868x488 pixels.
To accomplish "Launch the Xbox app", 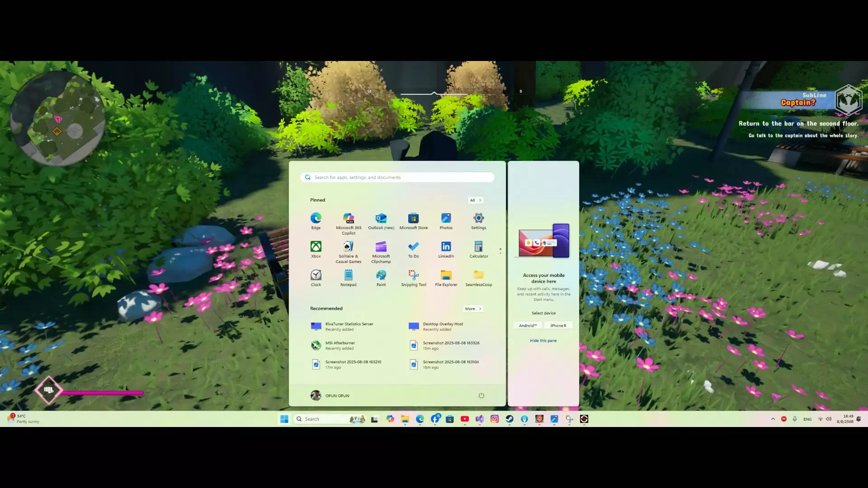I will coord(316,249).
